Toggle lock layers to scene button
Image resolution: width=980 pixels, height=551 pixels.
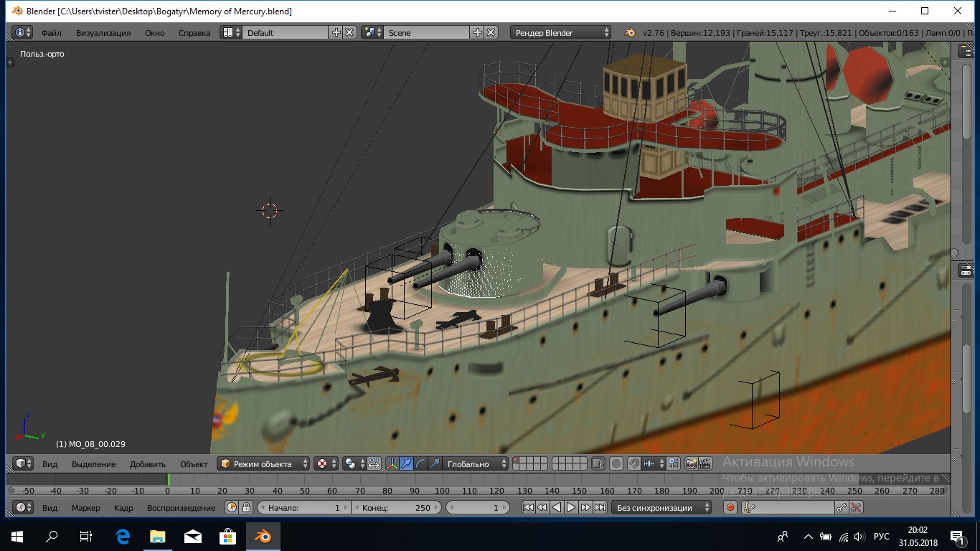[598, 464]
